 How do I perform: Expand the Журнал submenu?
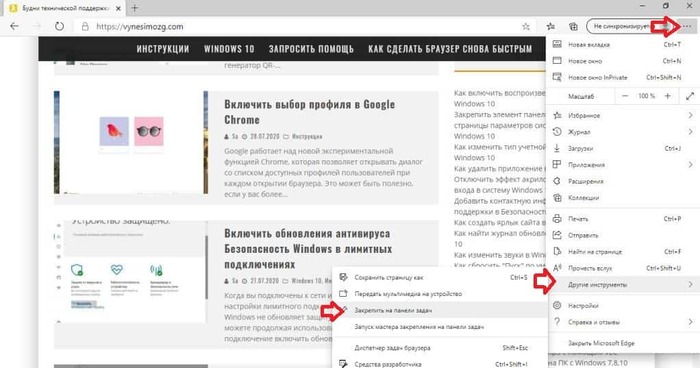(623, 132)
